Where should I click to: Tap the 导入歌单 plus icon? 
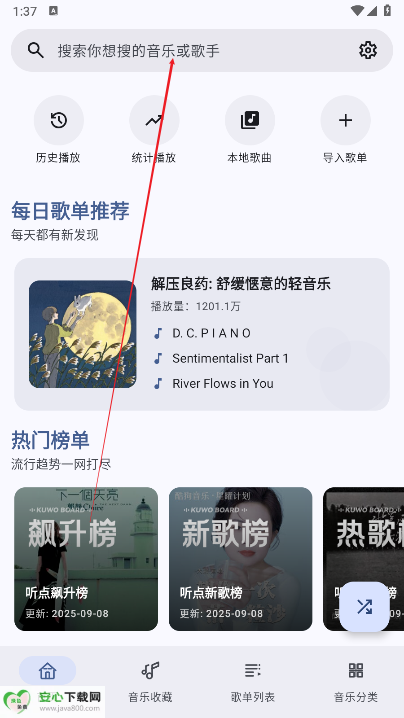pyautogui.click(x=345, y=120)
